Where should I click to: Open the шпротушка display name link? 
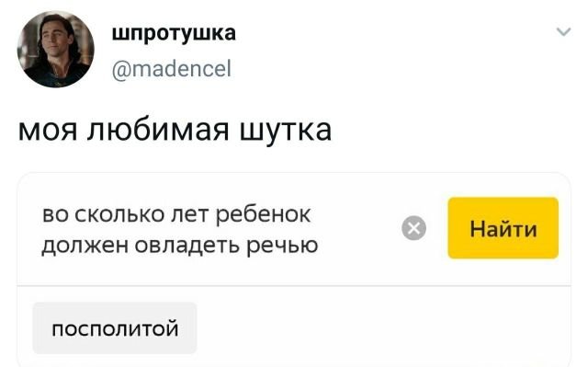point(174,33)
